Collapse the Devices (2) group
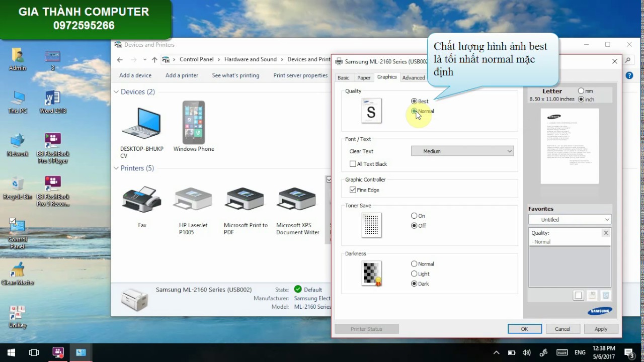Screen dimensions: 644x362 116,92
